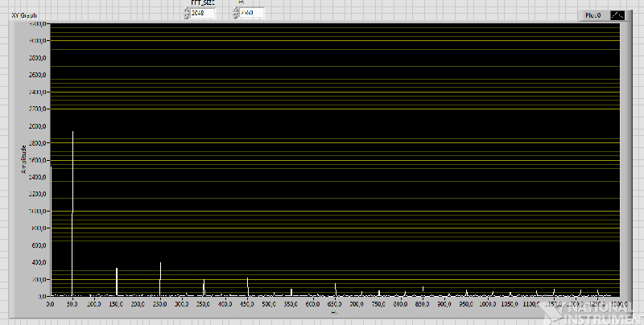Open the Plot 0 line style icon

coord(617,15)
